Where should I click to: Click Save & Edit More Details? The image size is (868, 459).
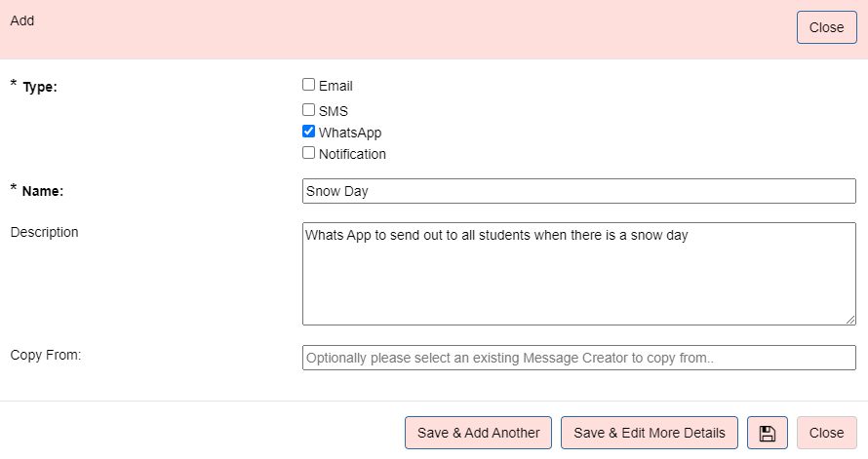(650, 433)
